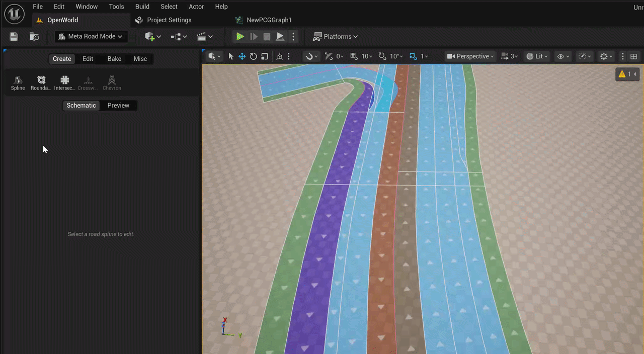The image size is (644, 354).
Task: Open the Meta Road Mode dropdown
Action: coord(91,36)
